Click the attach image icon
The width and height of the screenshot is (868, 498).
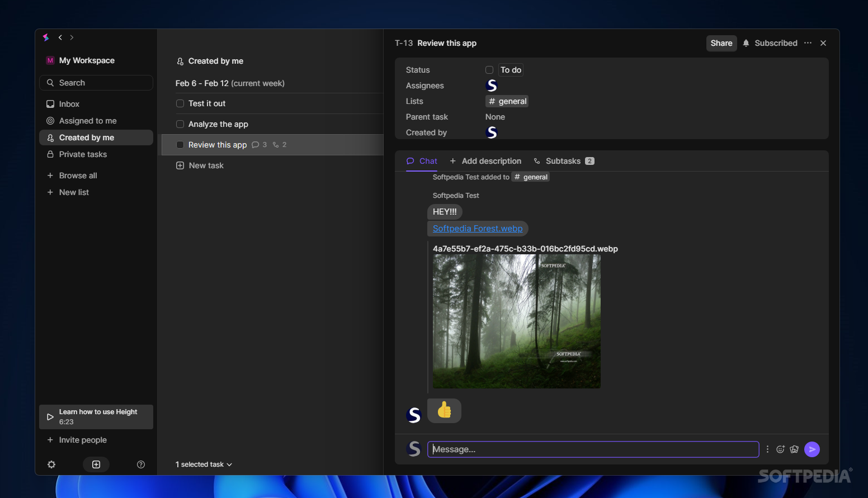[794, 449]
